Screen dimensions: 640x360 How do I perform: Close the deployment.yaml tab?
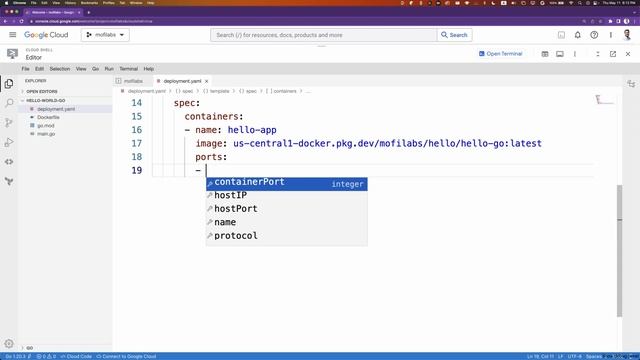coord(207,81)
